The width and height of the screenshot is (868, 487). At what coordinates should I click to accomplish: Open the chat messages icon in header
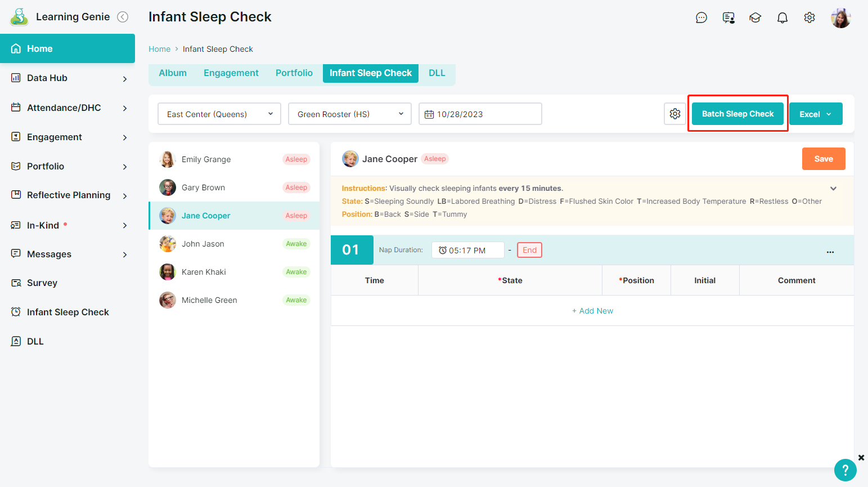[x=701, y=18]
